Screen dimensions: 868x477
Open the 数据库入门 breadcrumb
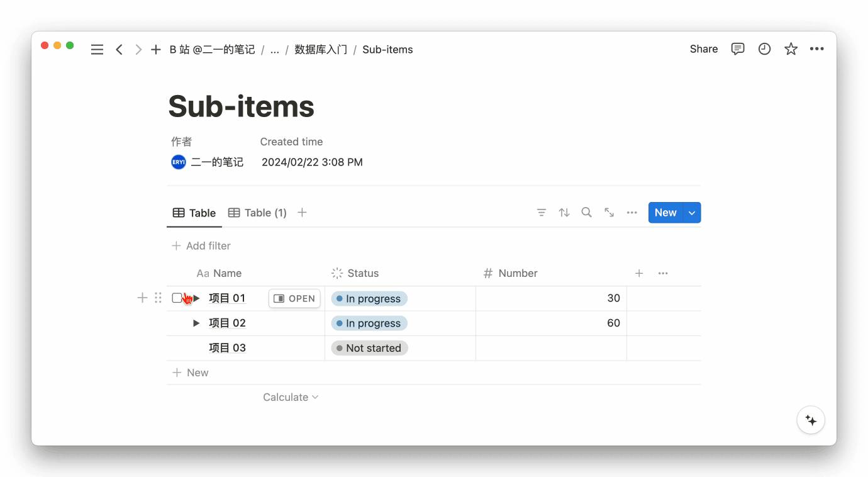click(321, 50)
